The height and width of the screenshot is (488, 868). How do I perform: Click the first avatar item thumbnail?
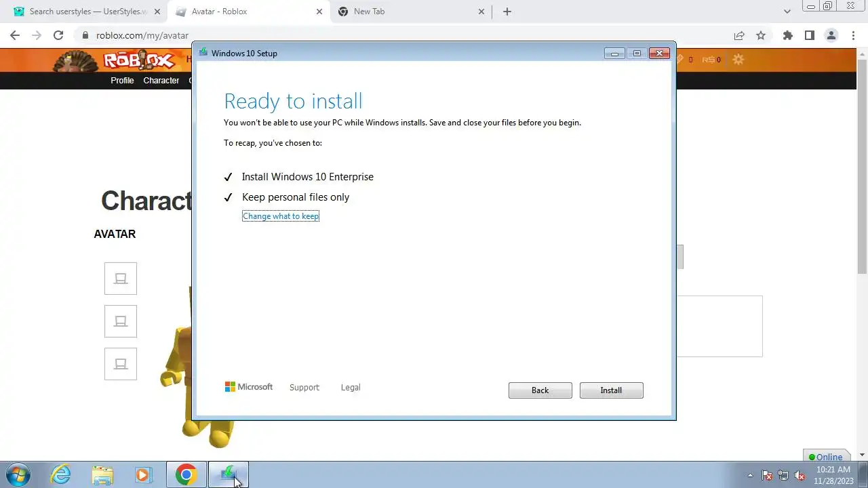point(121,279)
